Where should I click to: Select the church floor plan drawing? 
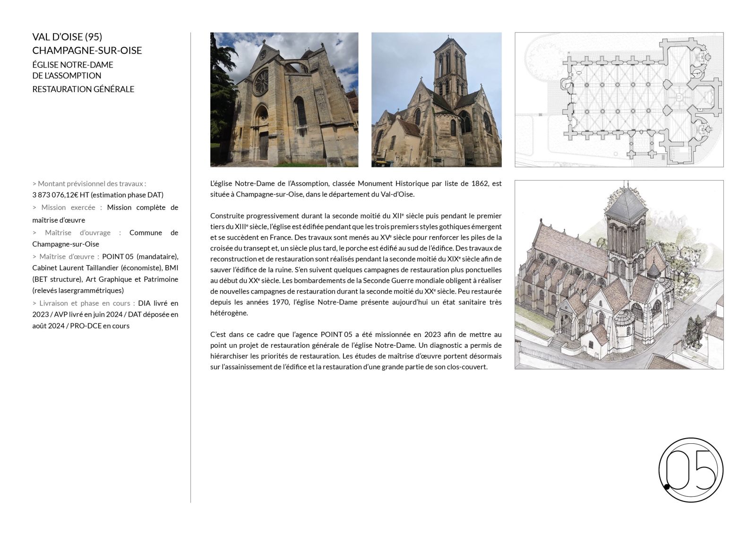tap(619, 100)
